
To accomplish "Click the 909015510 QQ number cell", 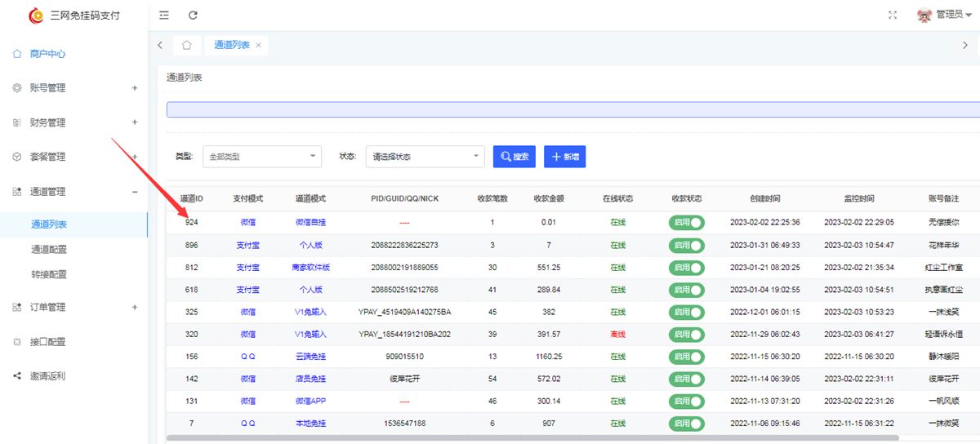I will (x=404, y=357).
